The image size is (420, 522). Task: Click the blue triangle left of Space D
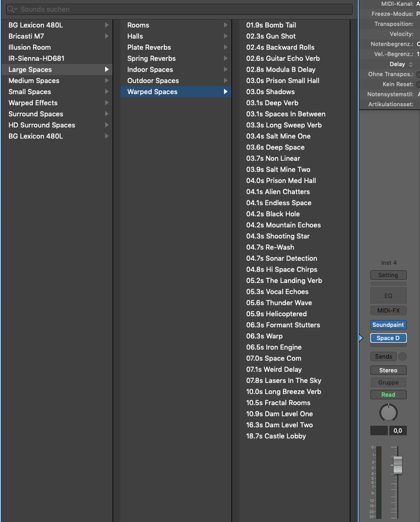tap(361, 338)
